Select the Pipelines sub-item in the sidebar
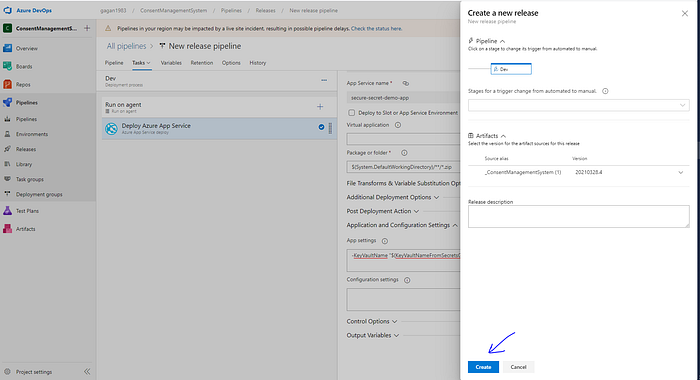Screen dimensions: 700x380 (x=26, y=119)
